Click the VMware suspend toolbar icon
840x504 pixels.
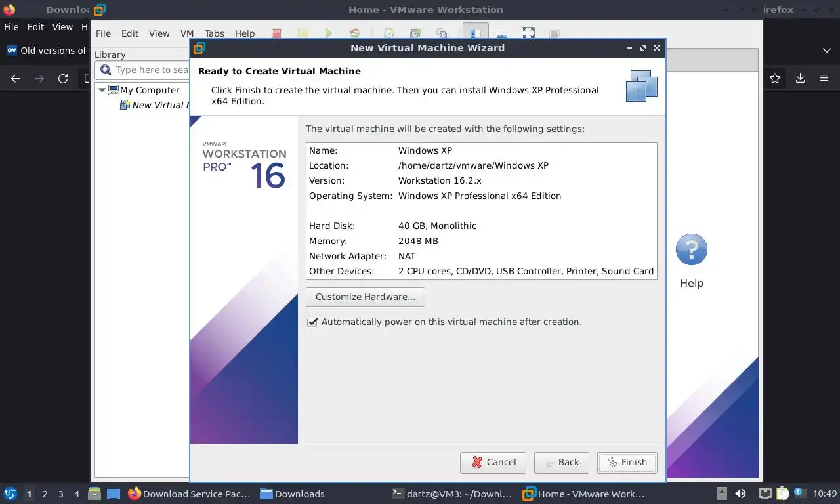pos(302,33)
